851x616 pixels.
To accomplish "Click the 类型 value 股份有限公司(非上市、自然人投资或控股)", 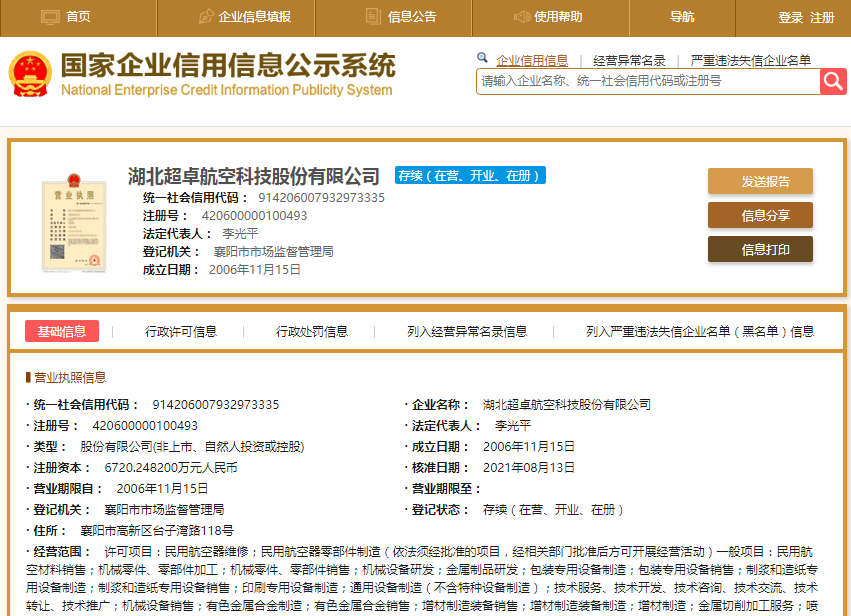I will [x=192, y=446].
